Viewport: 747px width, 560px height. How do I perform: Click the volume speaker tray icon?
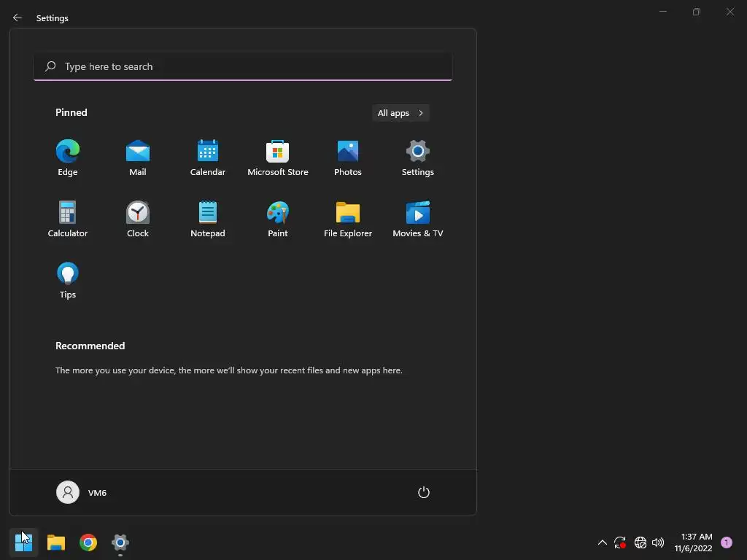coord(658,542)
